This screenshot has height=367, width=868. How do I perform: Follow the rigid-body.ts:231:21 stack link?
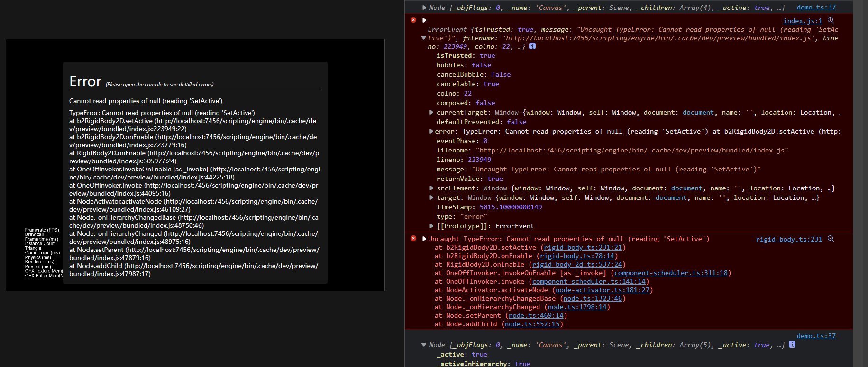(583, 247)
